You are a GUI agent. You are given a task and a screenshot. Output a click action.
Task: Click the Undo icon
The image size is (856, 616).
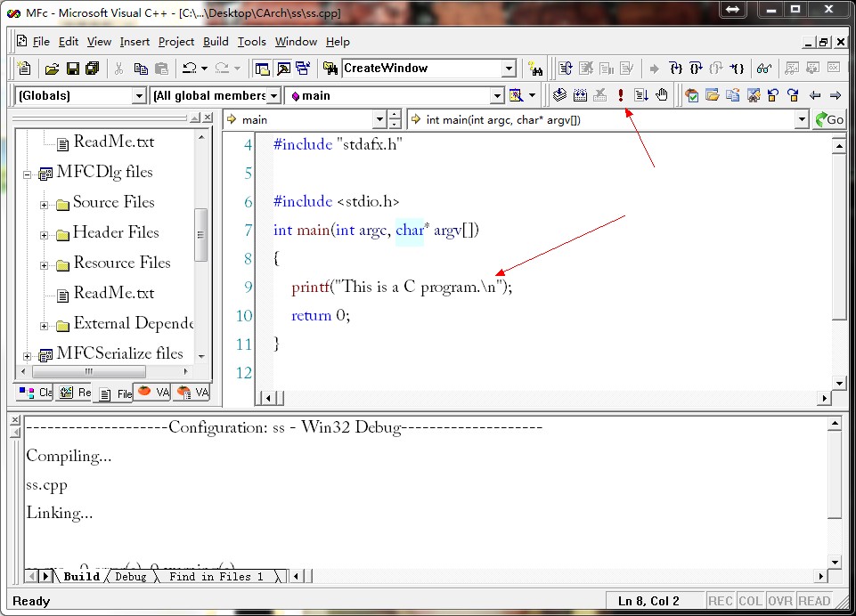[190, 69]
